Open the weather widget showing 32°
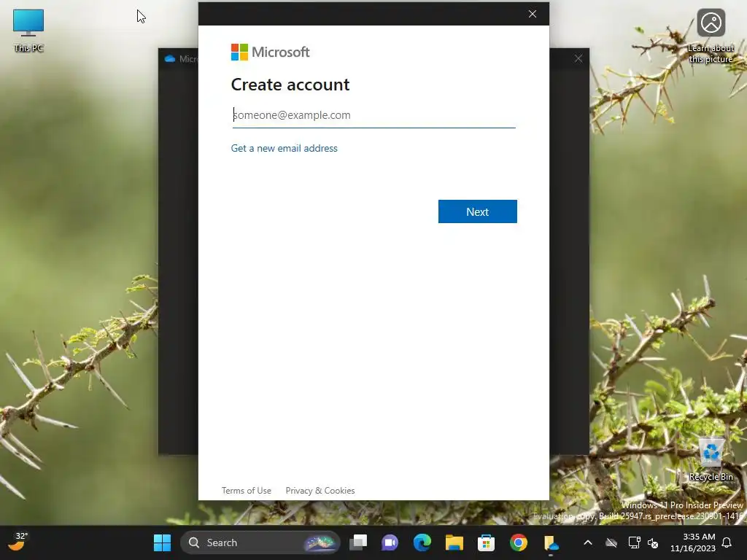The width and height of the screenshot is (747, 560). pyautogui.click(x=18, y=542)
